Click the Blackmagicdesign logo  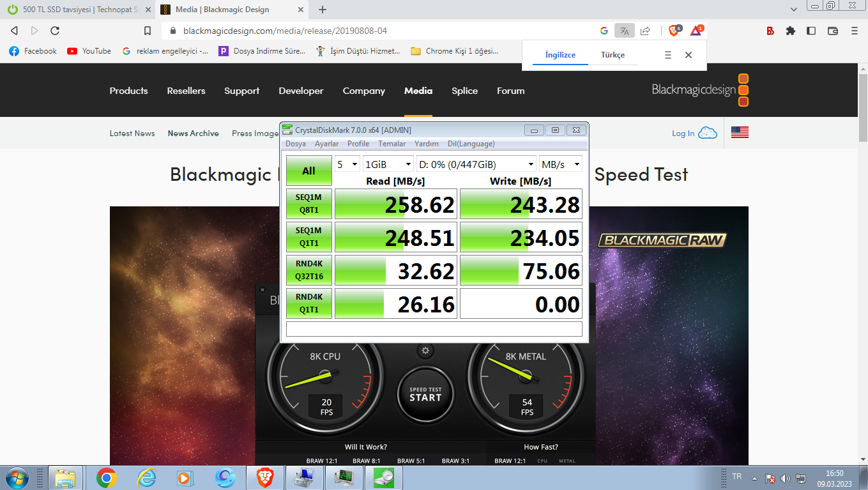tap(700, 90)
